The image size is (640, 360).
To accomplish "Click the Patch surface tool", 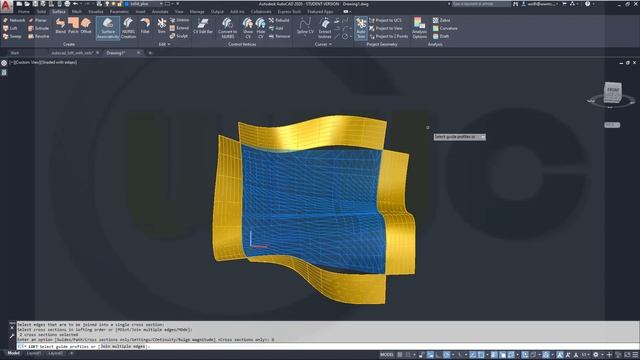I will (73, 26).
